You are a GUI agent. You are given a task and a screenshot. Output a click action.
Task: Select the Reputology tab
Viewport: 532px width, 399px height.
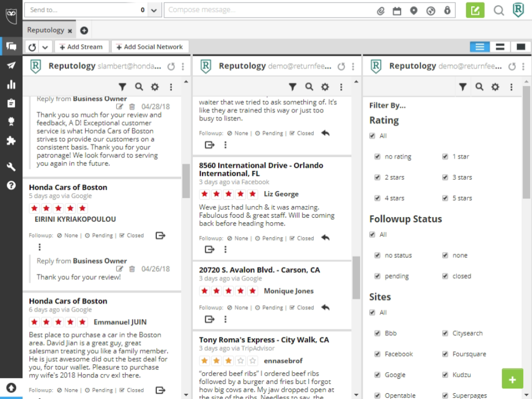point(46,30)
